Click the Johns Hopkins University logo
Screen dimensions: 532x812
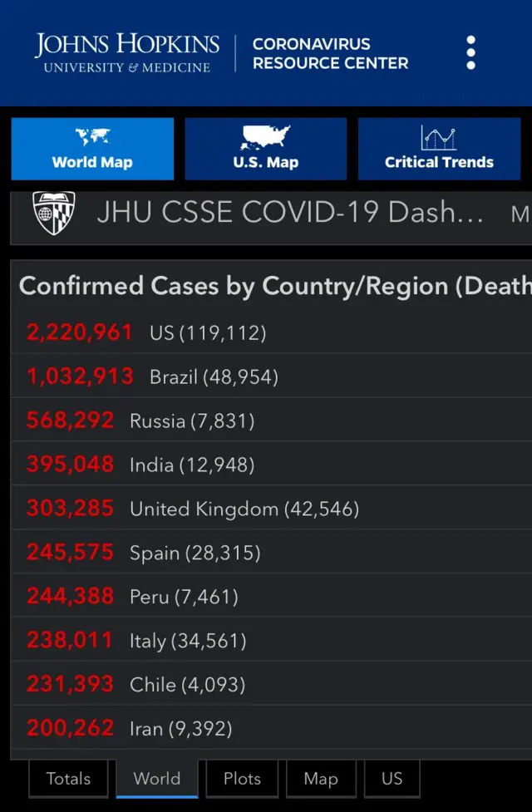coord(127,53)
